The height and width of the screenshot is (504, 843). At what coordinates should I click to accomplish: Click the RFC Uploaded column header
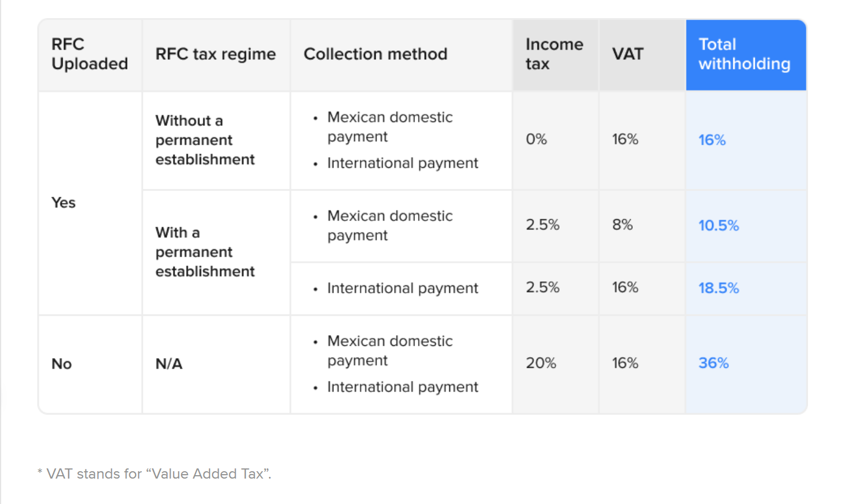point(89,54)
